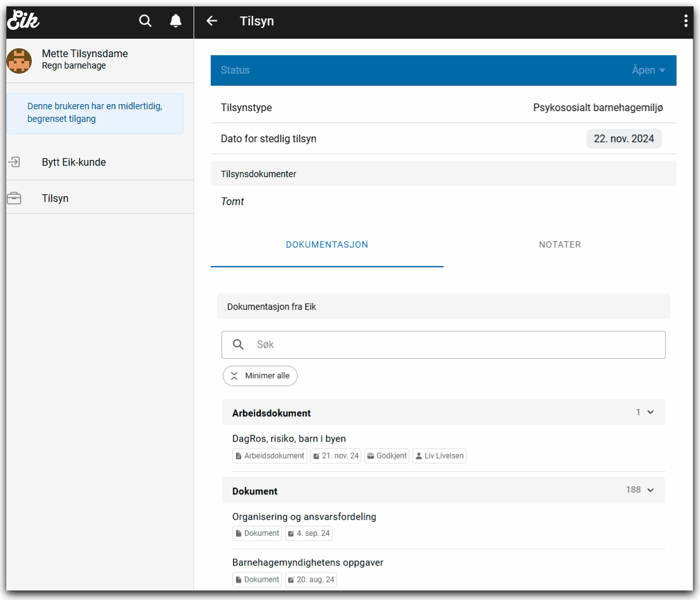Open the Åpen status dropdown

pyautogui.click(x=648, y=70)
